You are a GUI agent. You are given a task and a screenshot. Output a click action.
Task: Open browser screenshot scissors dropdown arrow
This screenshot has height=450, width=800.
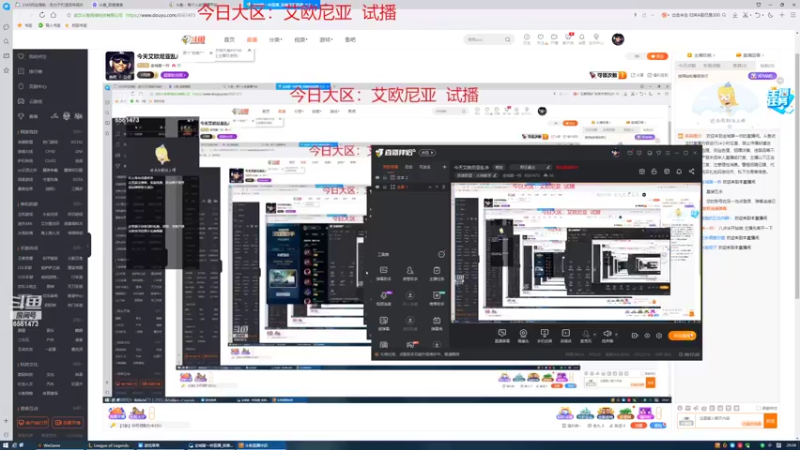pos(752,15)
